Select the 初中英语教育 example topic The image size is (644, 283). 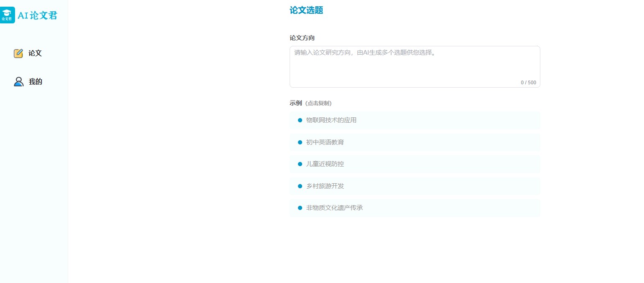point(325,142)
